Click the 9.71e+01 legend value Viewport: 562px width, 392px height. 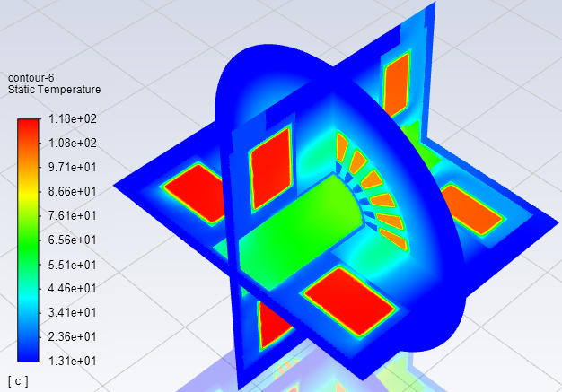tap(73, 167)
